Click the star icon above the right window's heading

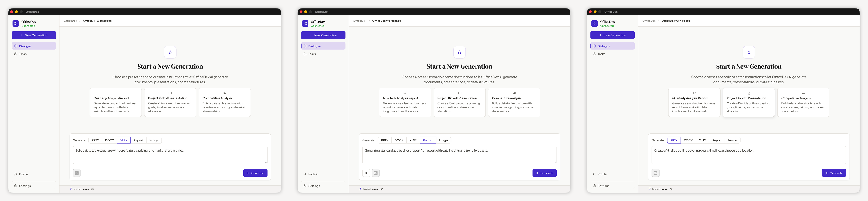click(x=749, y=52)
